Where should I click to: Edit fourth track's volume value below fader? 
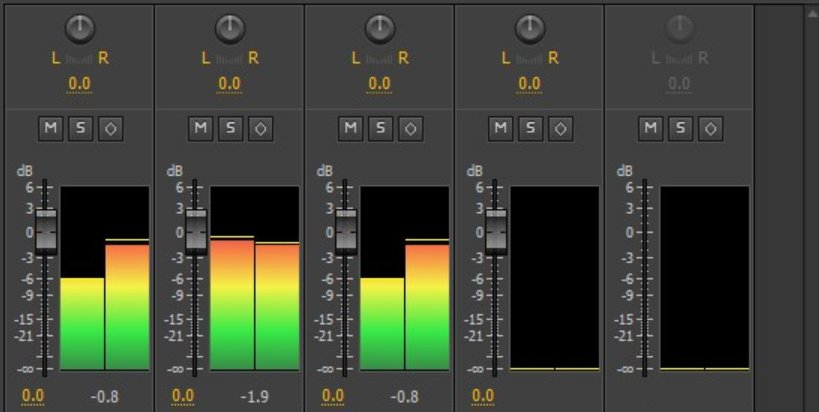point(483,396)
